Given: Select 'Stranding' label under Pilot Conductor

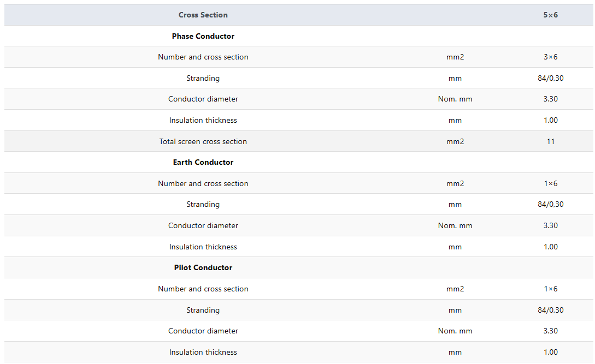Looking at the screenshot, I should point(203,310).
